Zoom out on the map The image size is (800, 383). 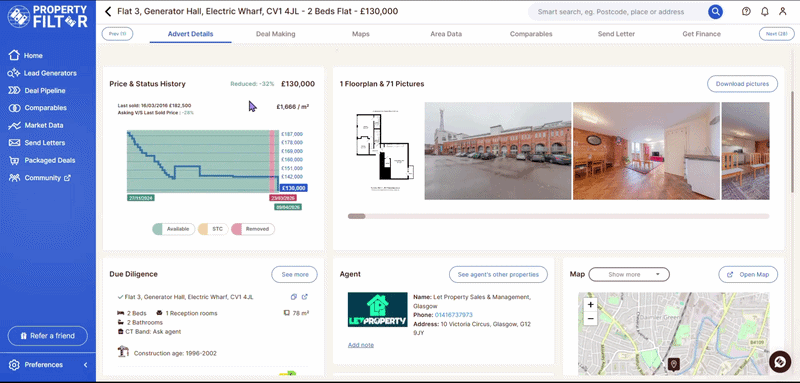pos(590,319)
